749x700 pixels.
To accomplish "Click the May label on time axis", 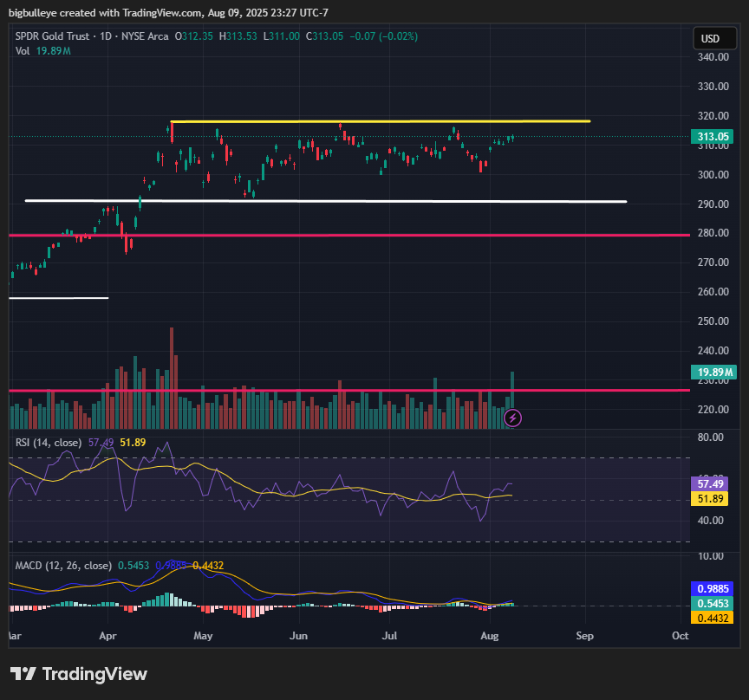I will pyautogui.click(x=203, y=636).
